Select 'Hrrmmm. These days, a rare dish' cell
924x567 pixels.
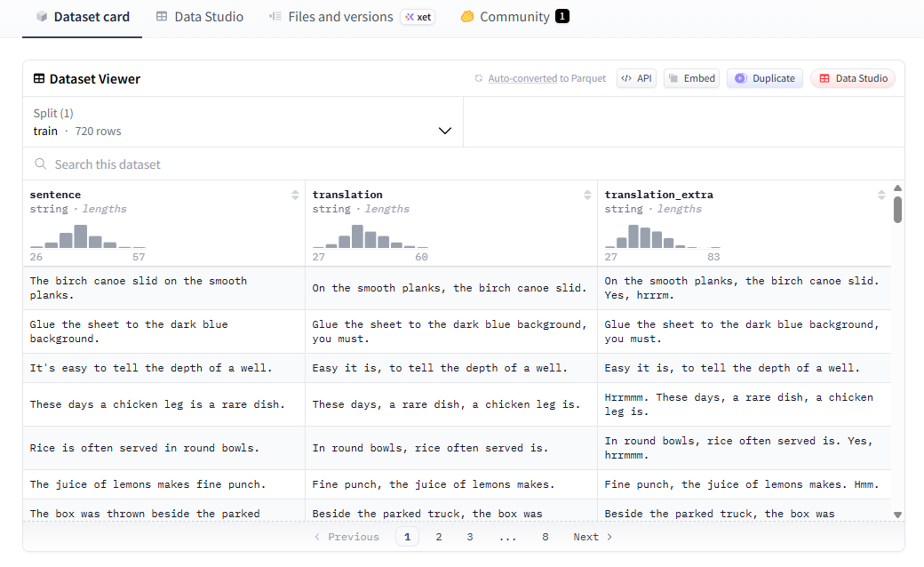coord(745,404)
